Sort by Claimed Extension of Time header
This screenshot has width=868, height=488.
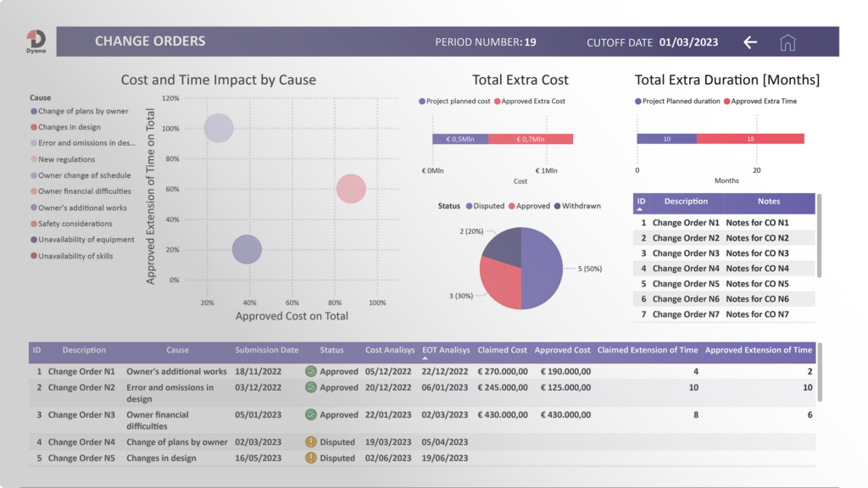coord(647,350)
